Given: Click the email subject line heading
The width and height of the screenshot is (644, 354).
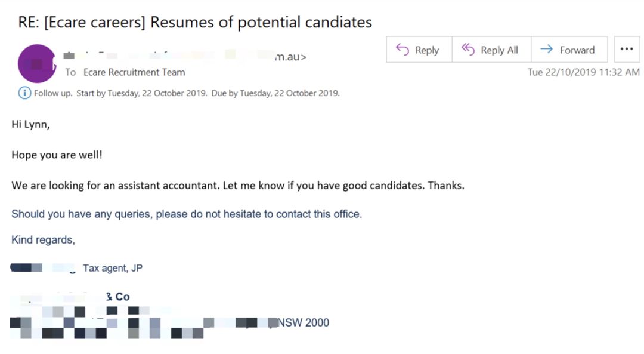Looking at the screenshot, I should tap(195, 22).
